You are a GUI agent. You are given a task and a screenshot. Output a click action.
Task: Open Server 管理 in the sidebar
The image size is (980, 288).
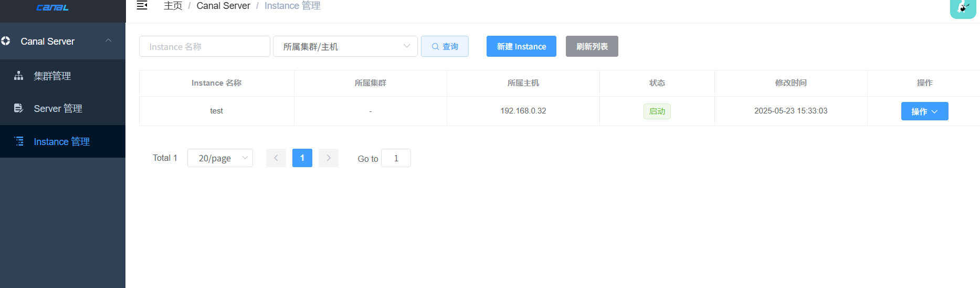click(63, 108)
